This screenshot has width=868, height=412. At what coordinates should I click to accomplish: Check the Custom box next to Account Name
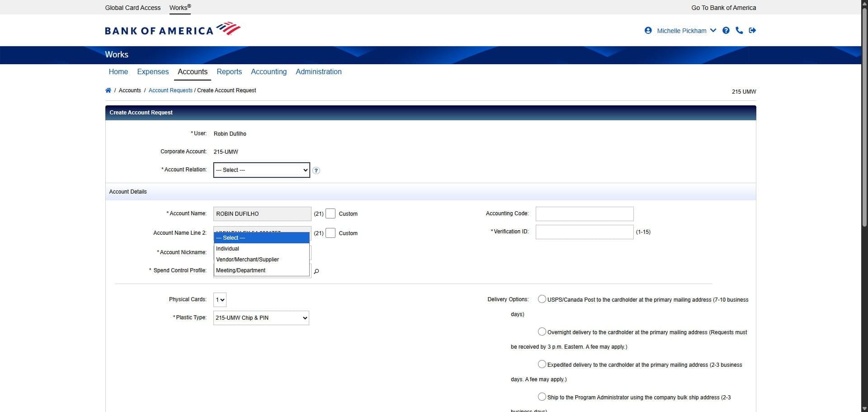330,213
